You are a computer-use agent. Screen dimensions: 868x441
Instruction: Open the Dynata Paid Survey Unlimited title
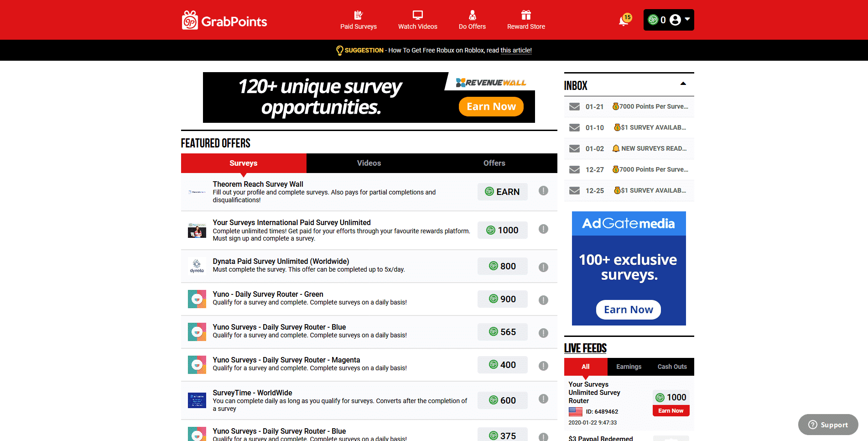pos(281,261)
